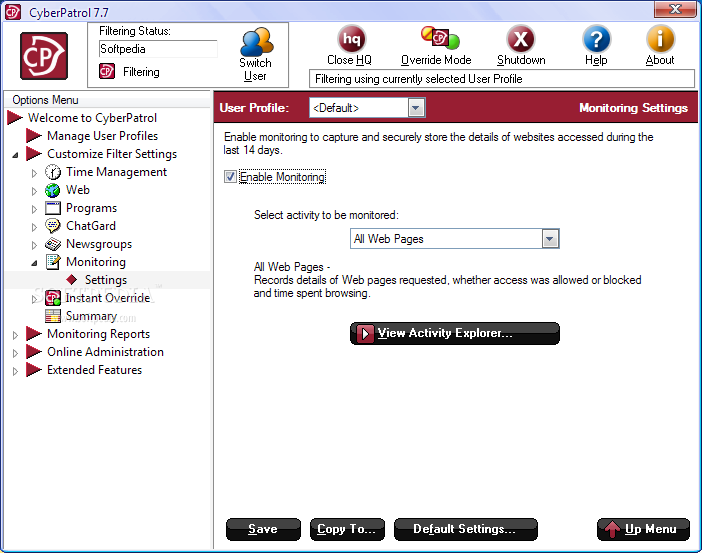Select the Summary tree item label

91,316
